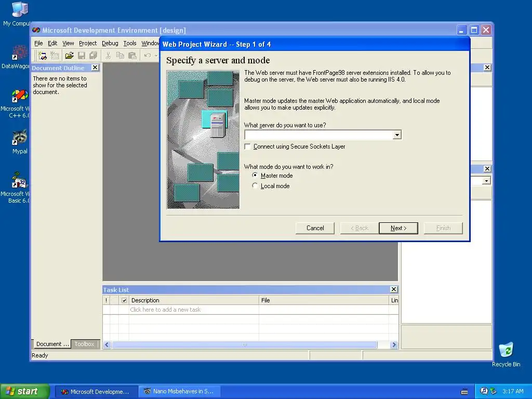Screen dimensions: 532x399
Task: Click the application icon in title bar
Action: click(x=36, y=30)
